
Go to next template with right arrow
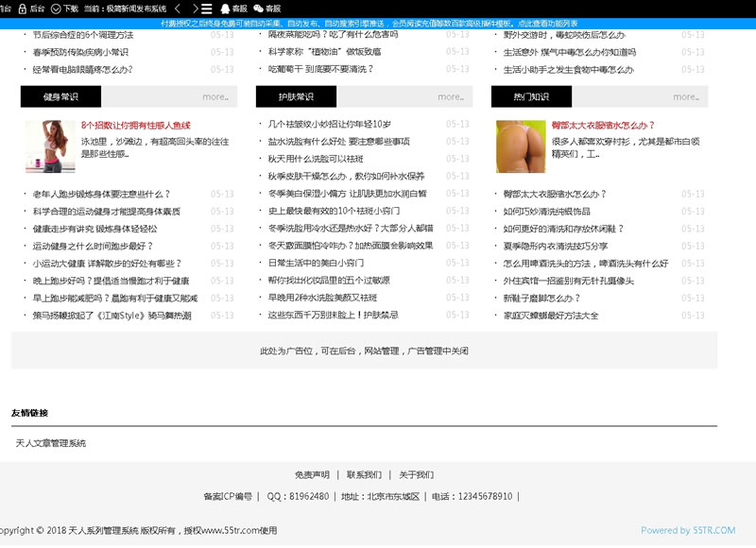(x=194, y=9)
